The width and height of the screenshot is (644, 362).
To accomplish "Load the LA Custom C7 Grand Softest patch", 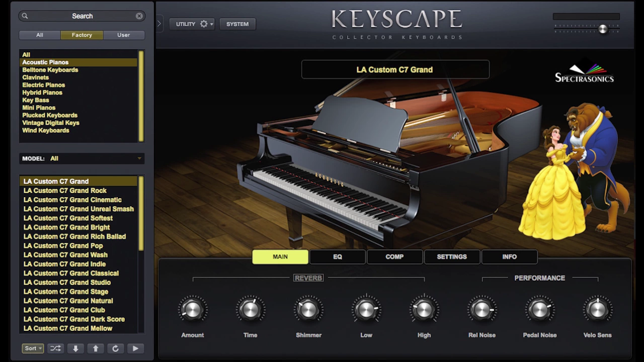I will [78, 218].
